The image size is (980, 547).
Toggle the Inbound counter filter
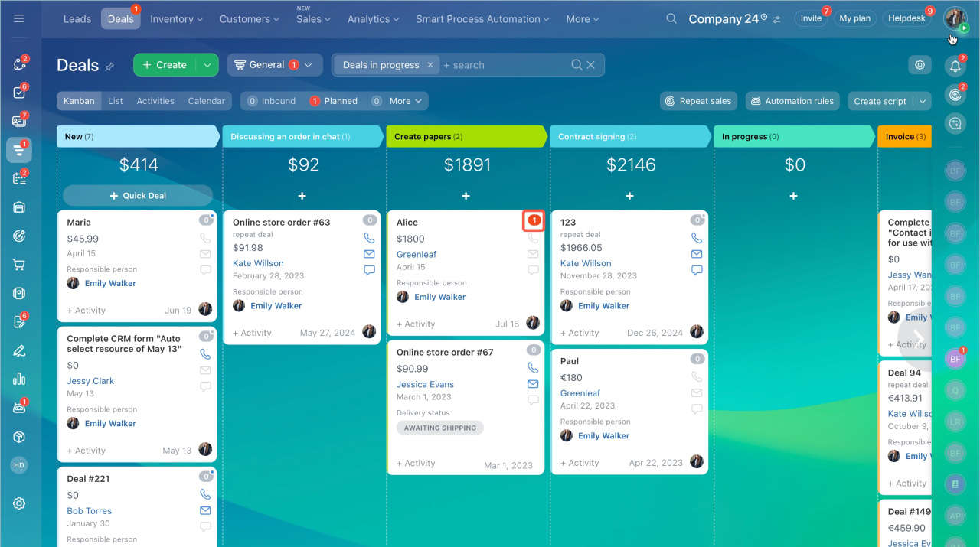point(272,101)
